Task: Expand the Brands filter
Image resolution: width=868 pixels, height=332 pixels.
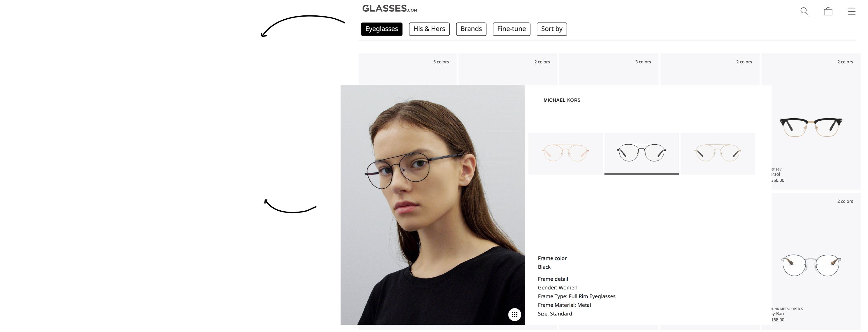Action: [471, 29]
